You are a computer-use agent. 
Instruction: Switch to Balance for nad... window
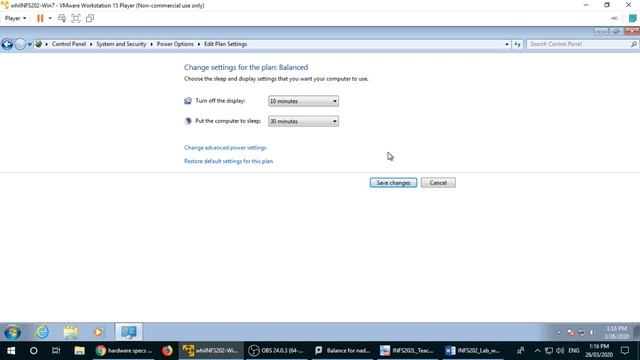click(342, 351)
